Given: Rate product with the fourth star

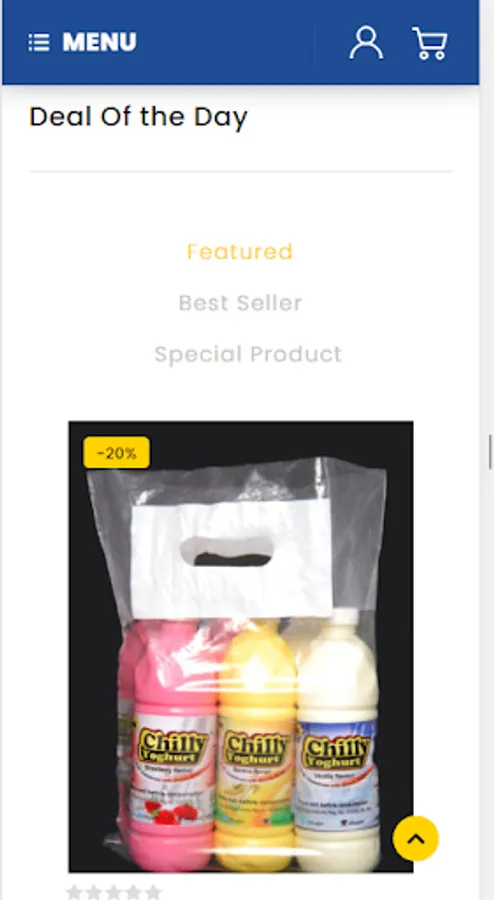Looking at the screenshot, I should click(x=133, y=892).
